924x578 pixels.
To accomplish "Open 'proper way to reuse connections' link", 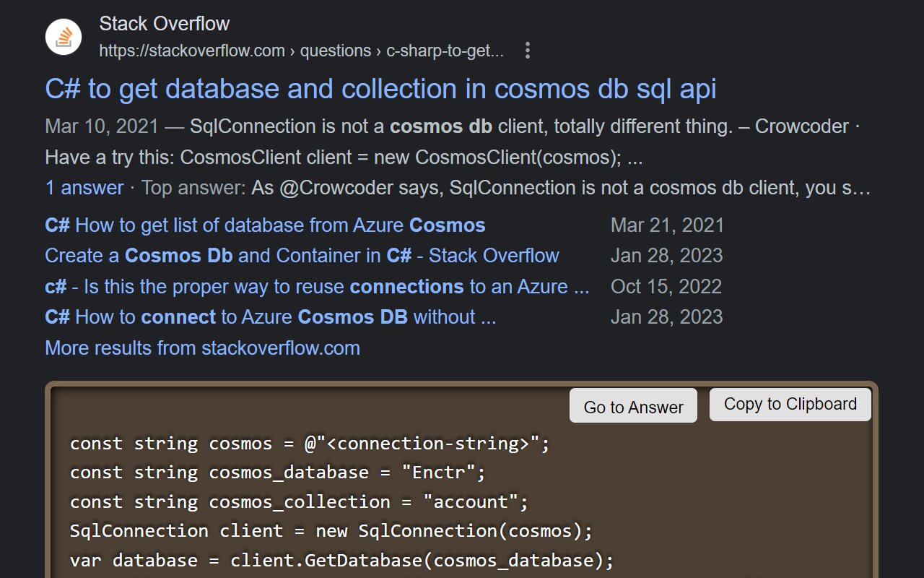I will (317, 287).
